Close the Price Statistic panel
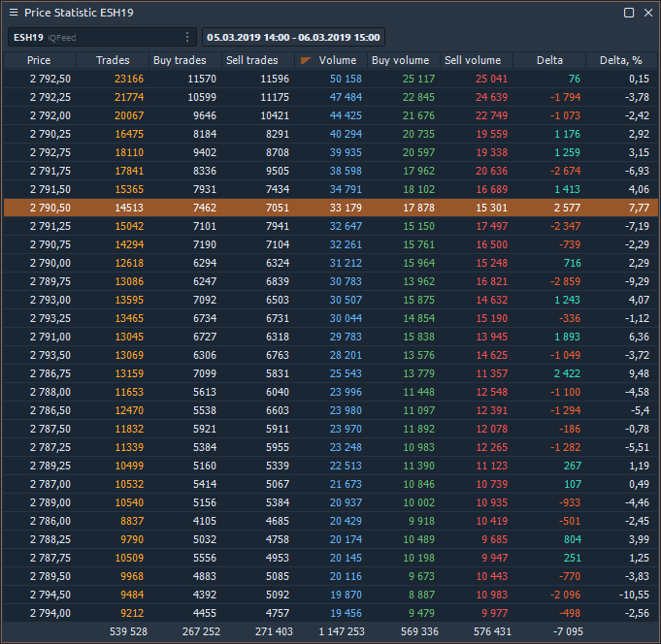This screenshot has width=661, height=644. pos(647,13)
